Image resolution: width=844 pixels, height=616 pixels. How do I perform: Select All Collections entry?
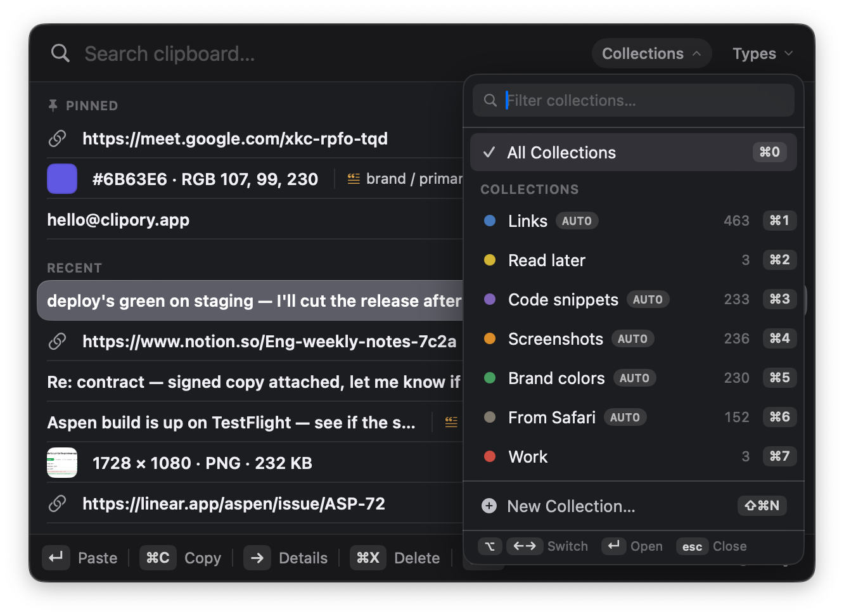pyautogui.click(x=633, y=152)
